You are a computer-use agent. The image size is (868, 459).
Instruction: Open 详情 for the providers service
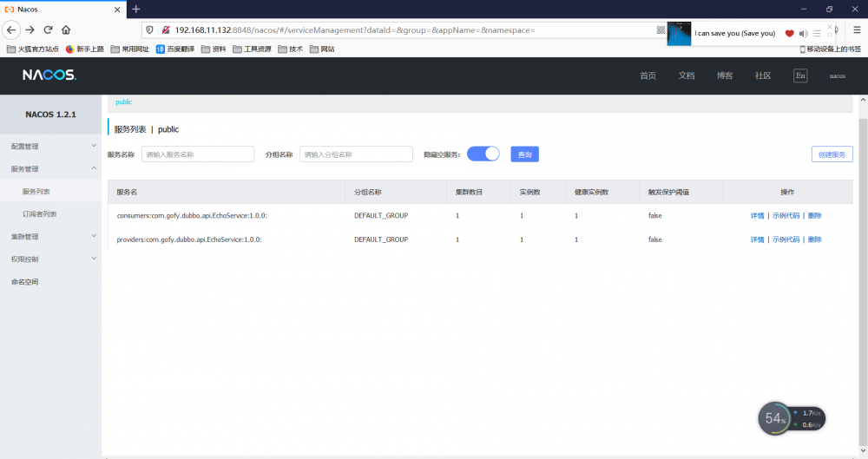point(757,239)
